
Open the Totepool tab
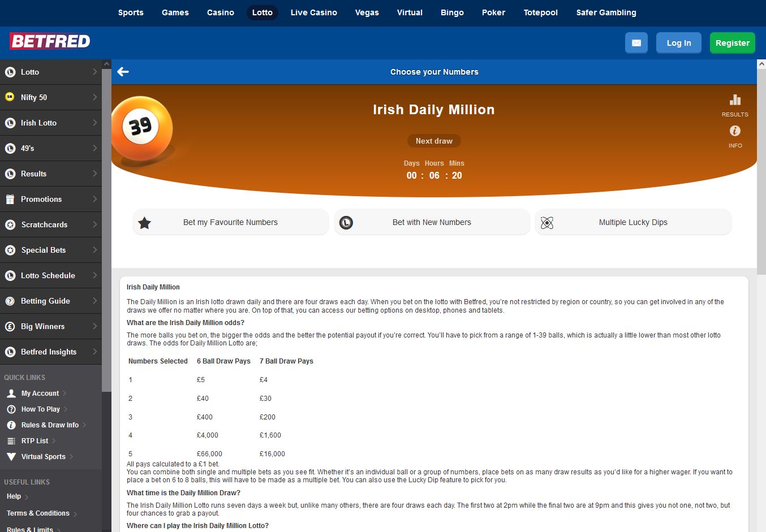(x=541, y=12)
